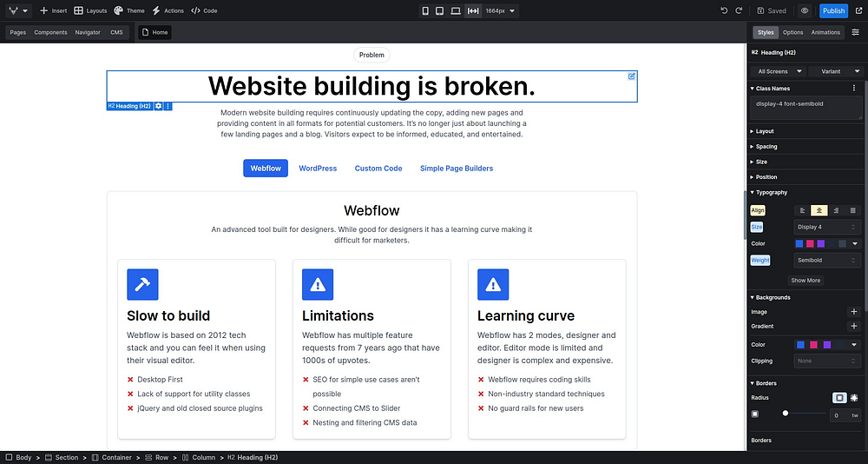Open the font Size Display 4 dropdown
Viewport: 868px width, 464px height.
click(827, 227)
